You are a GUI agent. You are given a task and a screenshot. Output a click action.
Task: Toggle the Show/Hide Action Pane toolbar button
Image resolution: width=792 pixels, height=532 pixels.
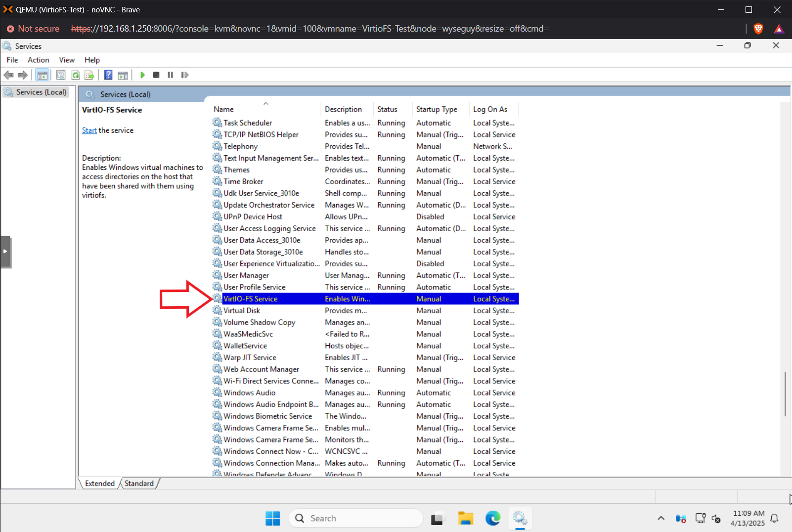click(x=123, y=75)
